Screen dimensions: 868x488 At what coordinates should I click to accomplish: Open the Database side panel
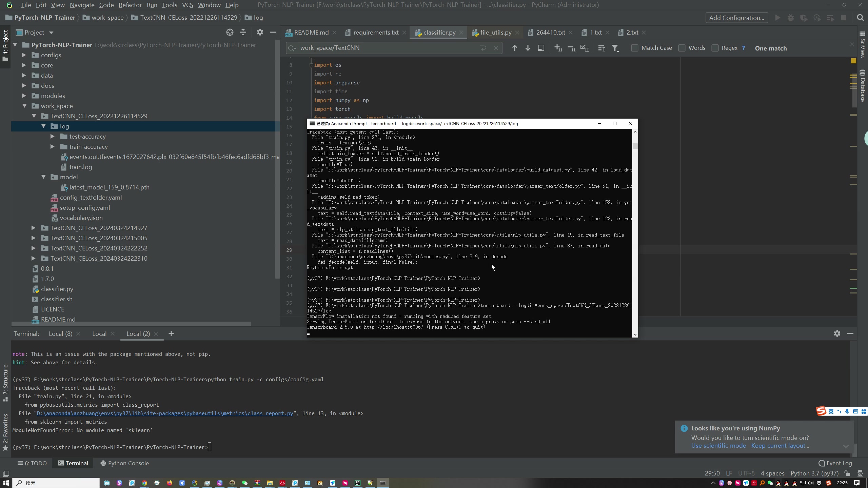863,85
